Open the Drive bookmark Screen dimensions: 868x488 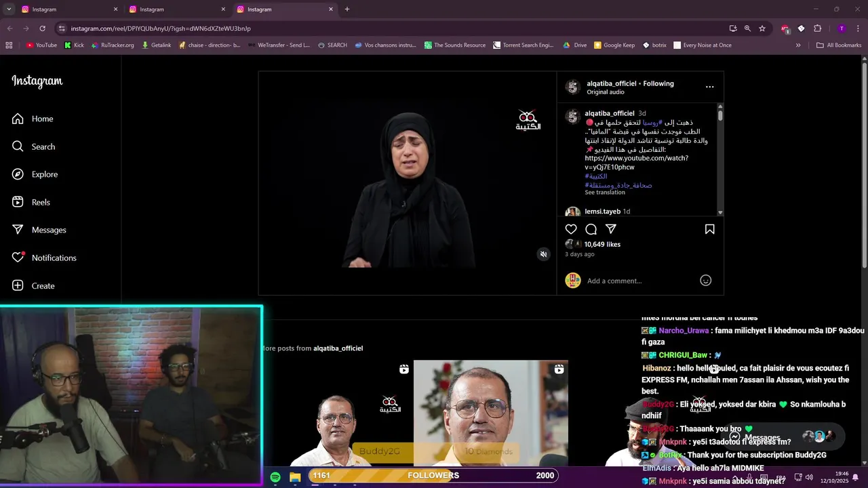pos(575,45)
